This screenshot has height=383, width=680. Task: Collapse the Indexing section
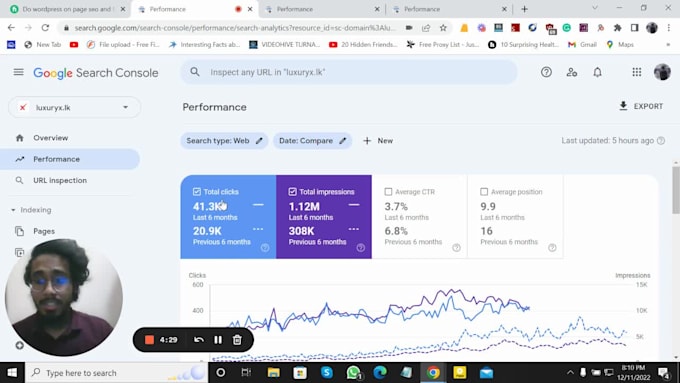tap(13, 210)
